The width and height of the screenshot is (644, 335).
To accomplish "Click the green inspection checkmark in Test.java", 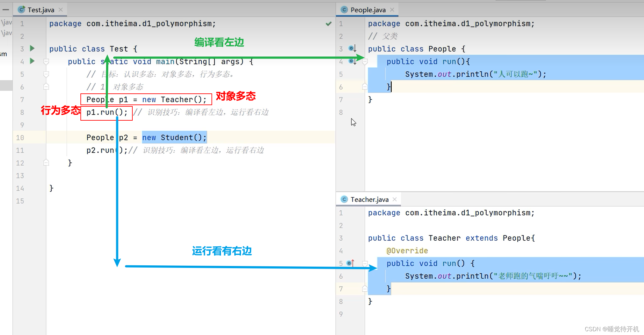I will (x=329, y=24).
